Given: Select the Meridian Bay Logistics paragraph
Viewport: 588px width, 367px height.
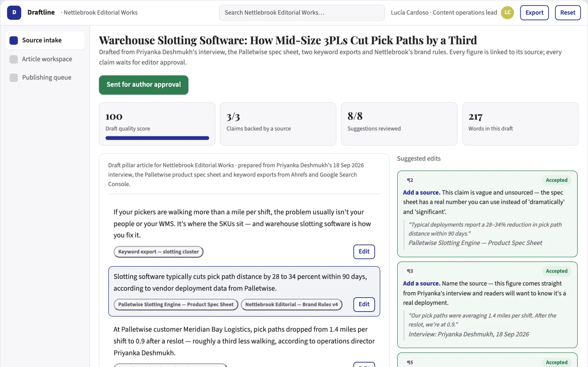Looking at the screenshot, I should (244, 341).
